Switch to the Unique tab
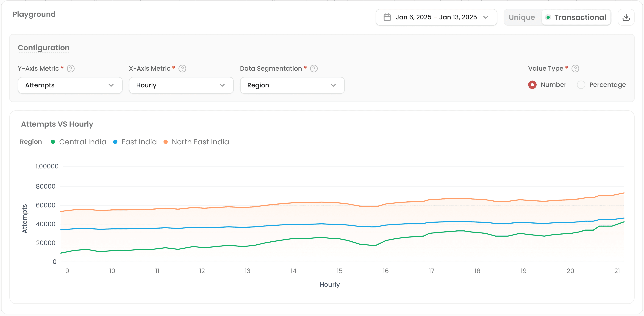 (522, 17)
